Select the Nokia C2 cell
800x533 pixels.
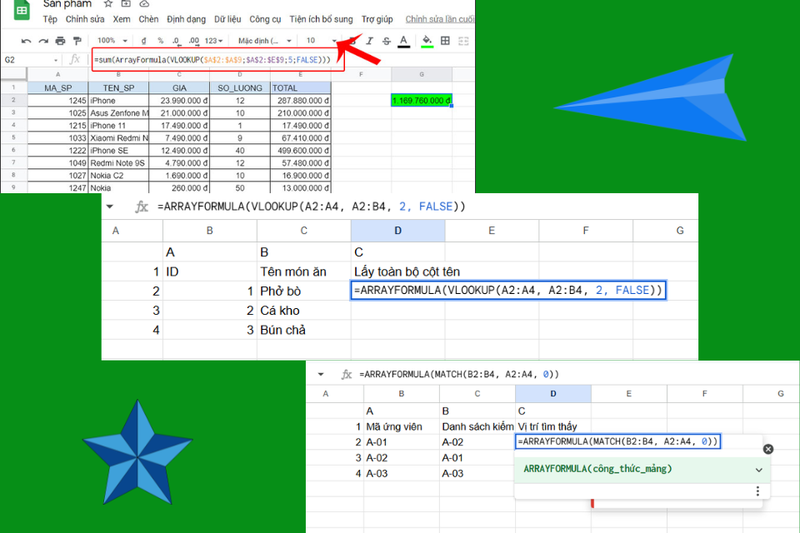(118, 175)
